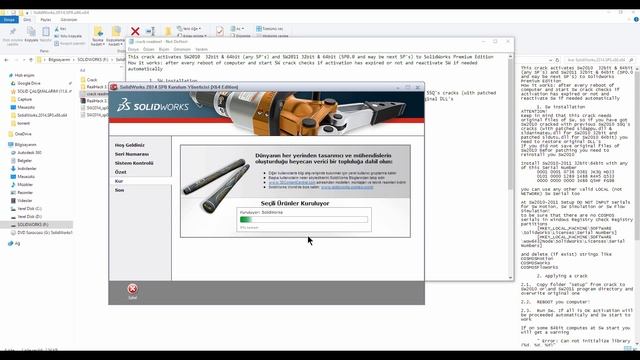
Task: Open Görünüm menu in Notepad window
Action: 182,49
